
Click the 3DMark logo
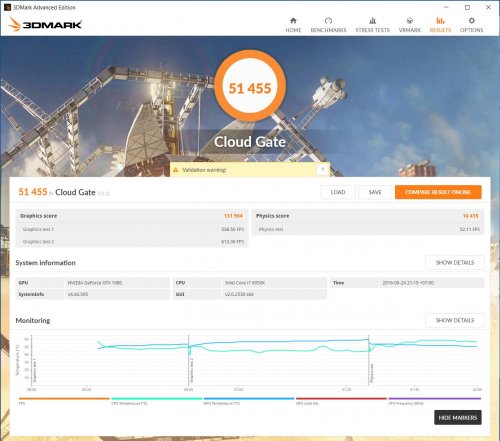[x=45, y=24]
